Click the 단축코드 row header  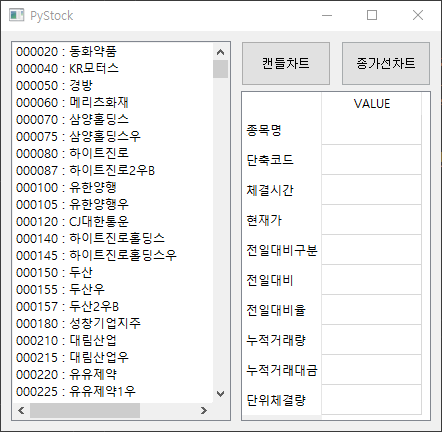(x=282, y=160)
